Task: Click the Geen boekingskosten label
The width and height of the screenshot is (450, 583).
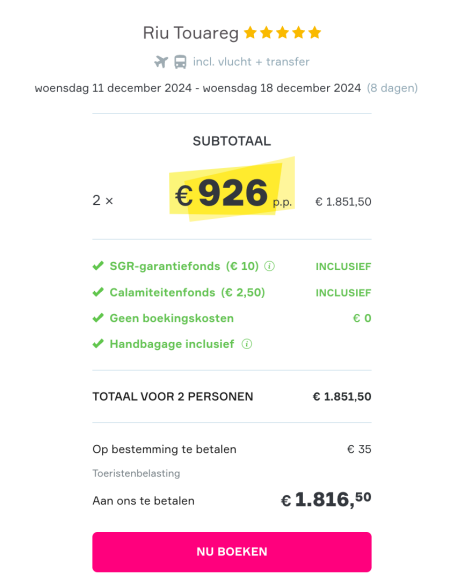Action: 171,318
